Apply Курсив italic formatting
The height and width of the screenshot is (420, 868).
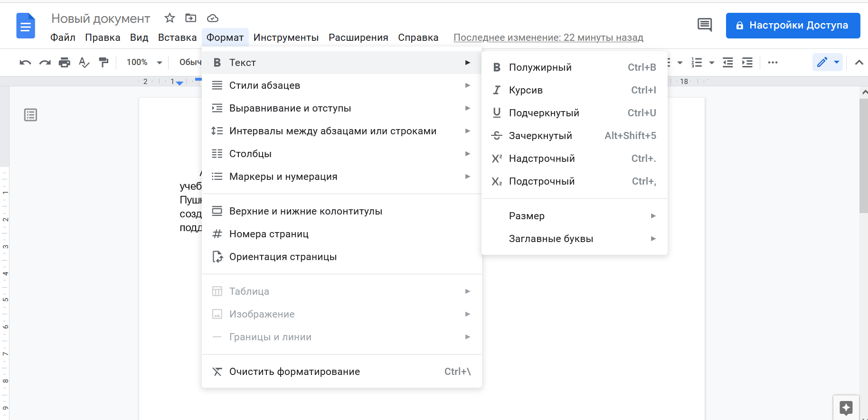[x=575, y=90]
